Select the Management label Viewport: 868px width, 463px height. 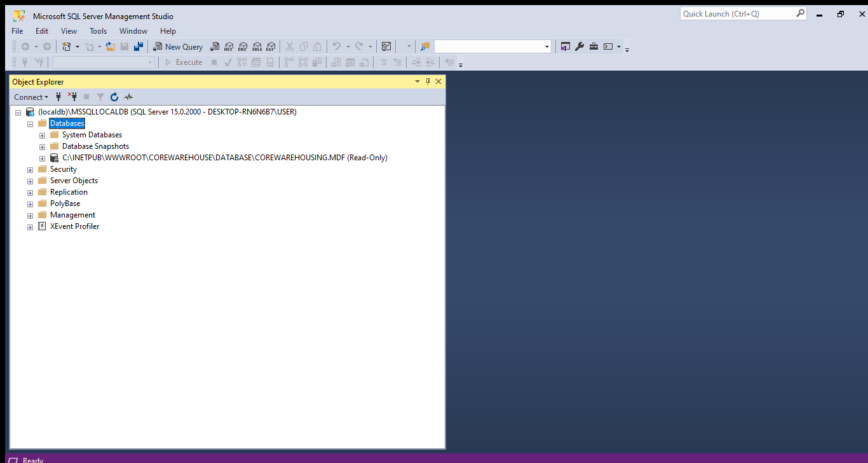(x=72, y=215)
